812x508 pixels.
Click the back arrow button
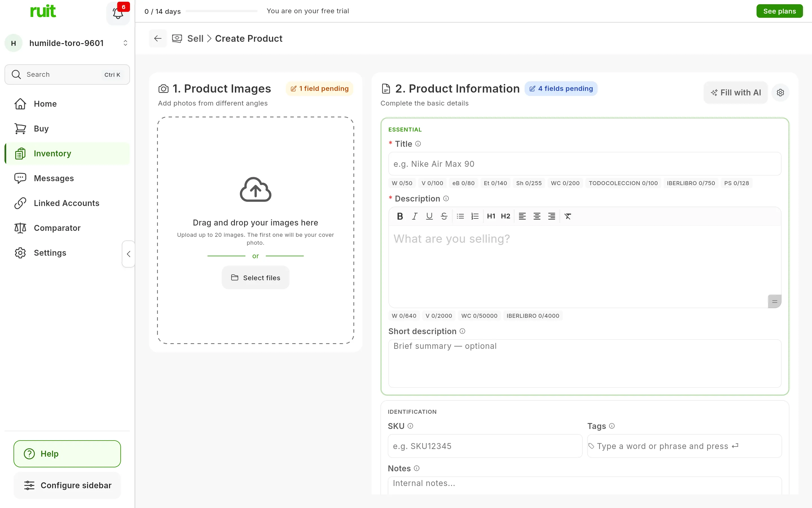tap(158, 39)
